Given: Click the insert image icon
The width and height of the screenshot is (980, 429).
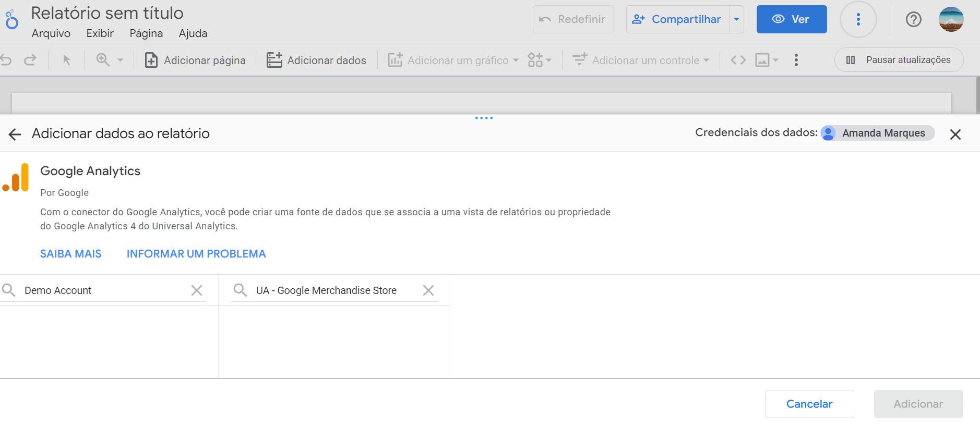Looking at the screenshot, I should (x=762, y=60).
